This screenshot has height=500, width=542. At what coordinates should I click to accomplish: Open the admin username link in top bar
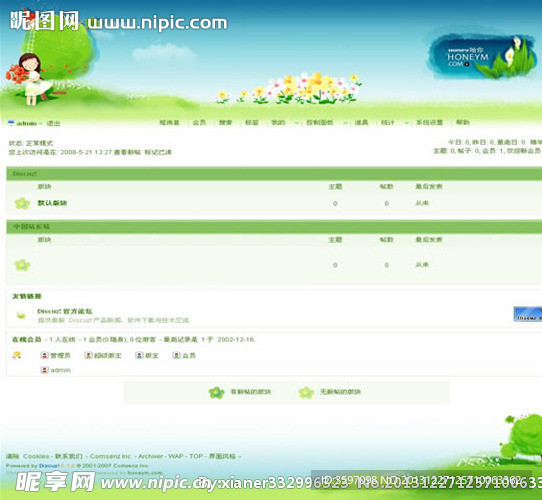pos(27,123)
